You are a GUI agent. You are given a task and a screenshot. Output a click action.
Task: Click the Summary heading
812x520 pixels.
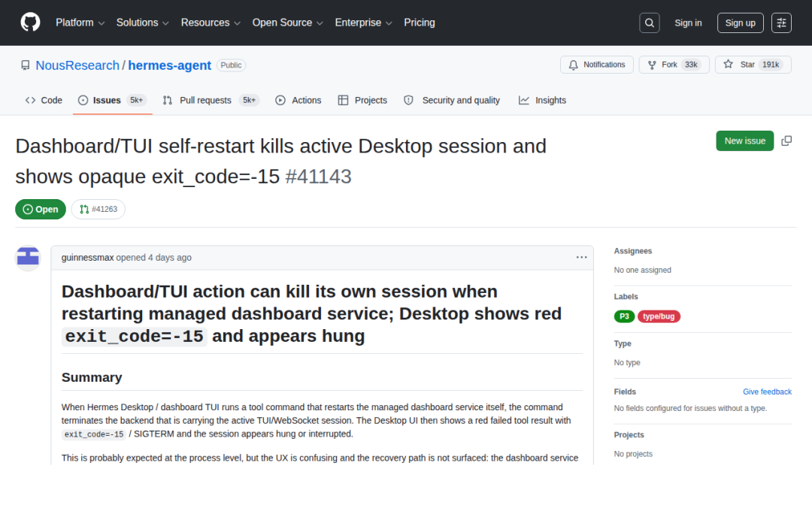click(x=92, y=377)
